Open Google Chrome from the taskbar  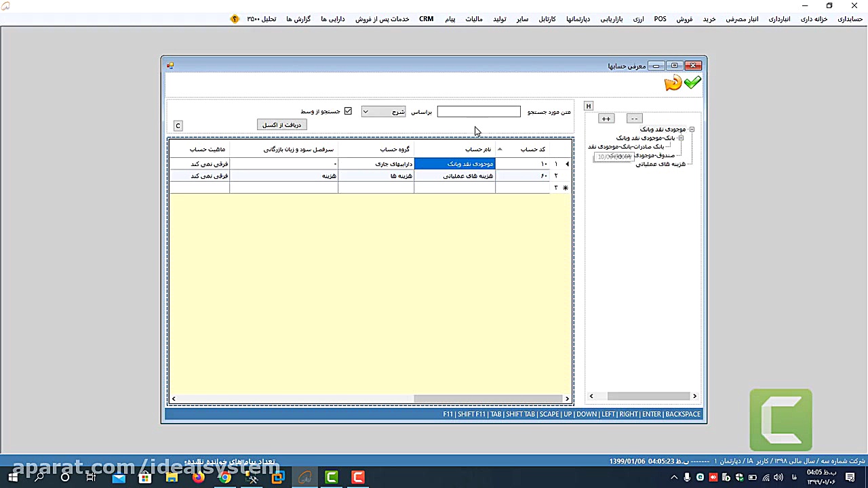224,478
